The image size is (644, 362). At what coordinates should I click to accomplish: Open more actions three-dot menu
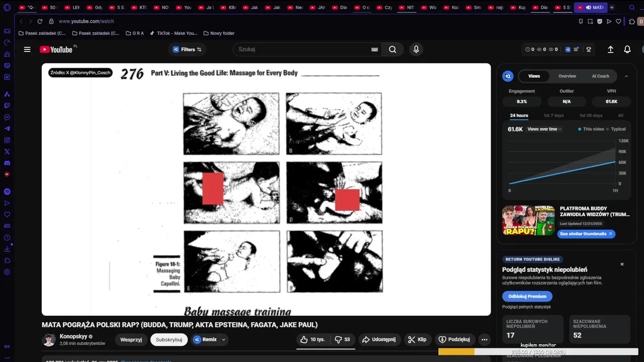pyautogui.click(x=484, y=339)
